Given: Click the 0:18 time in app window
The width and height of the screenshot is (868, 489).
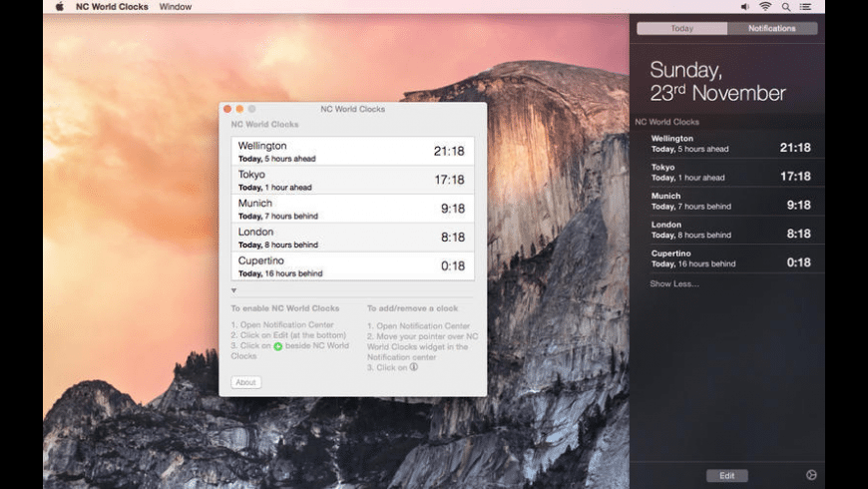Looking at the screenshot, I should (453, 266).
